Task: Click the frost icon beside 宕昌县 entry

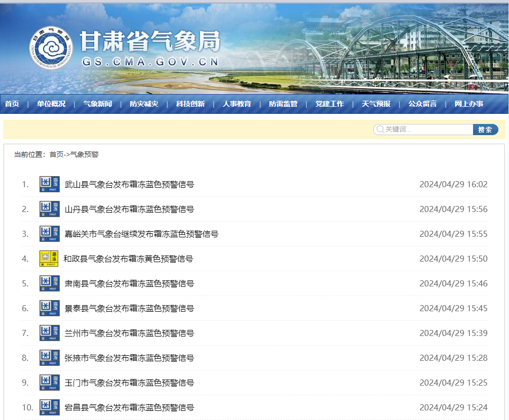Action: pos(49,407)
